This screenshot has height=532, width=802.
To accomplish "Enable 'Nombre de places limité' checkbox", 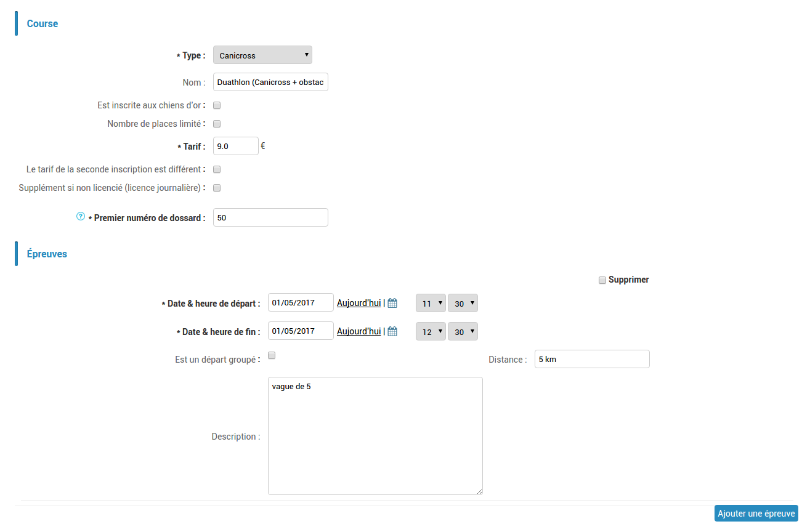I will [x=217, y=124].
